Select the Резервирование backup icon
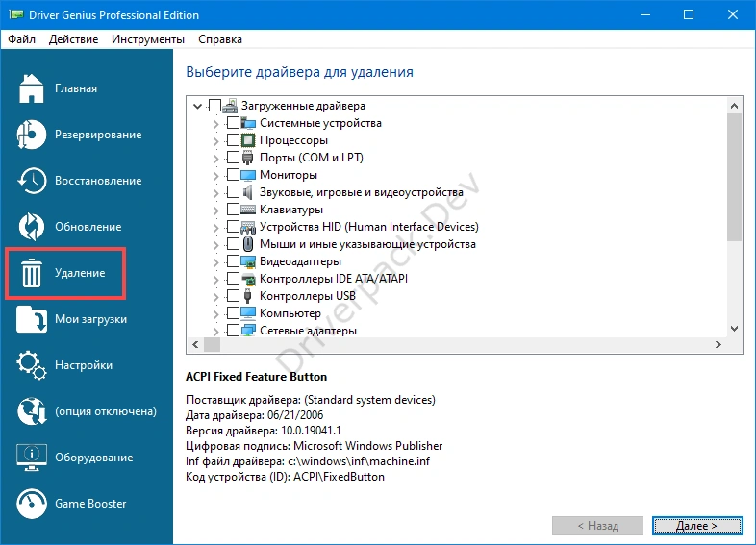Screen dimensions: 756x545 click(x=32, y=135)
